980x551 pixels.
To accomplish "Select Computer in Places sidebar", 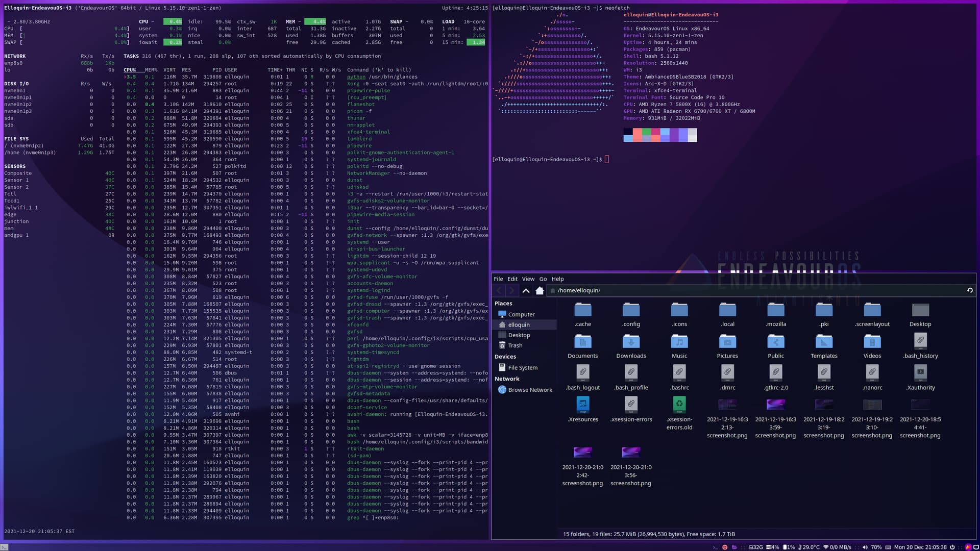I will [x=524, y=314].
